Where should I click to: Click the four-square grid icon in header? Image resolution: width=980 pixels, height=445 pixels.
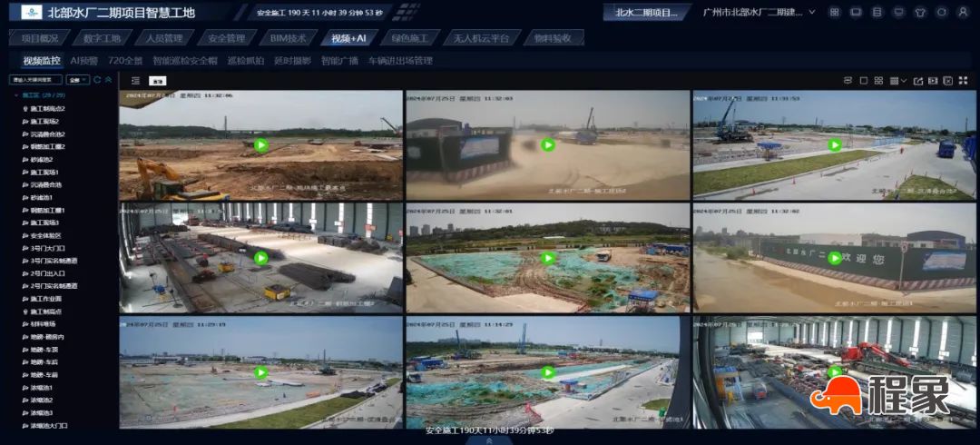pyautogui.click(x=835, y=12)
